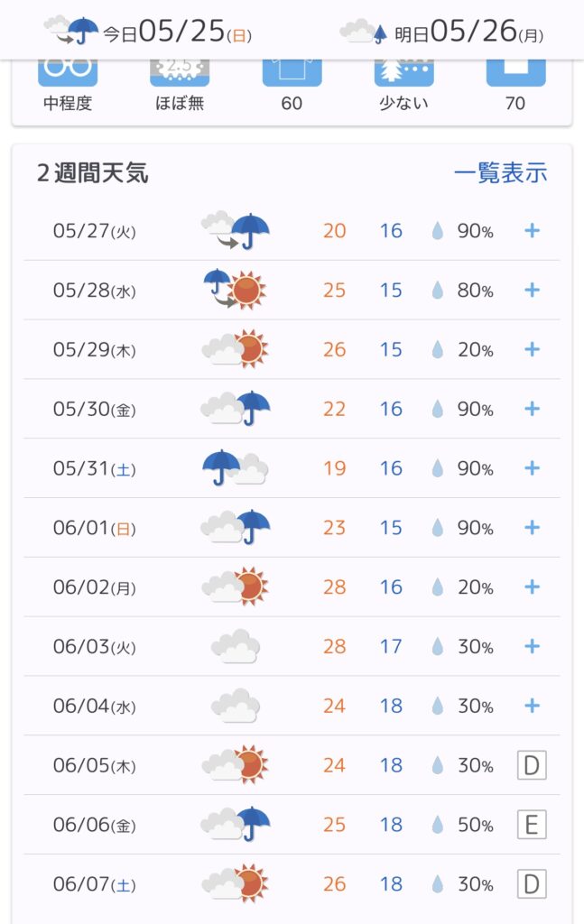584x924 pixels.
Task: Expand the 05/28 forecast plus icon
Action: point(533,290)
